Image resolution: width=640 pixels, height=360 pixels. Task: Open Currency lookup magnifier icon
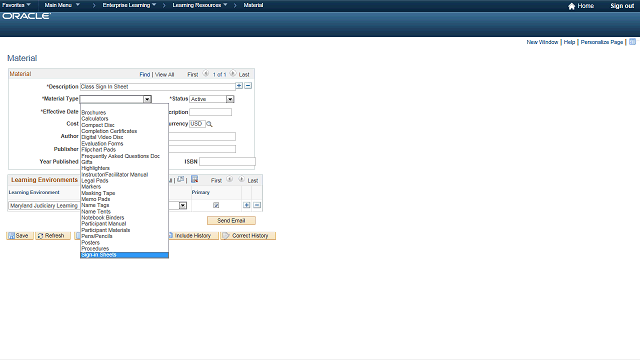209,124
